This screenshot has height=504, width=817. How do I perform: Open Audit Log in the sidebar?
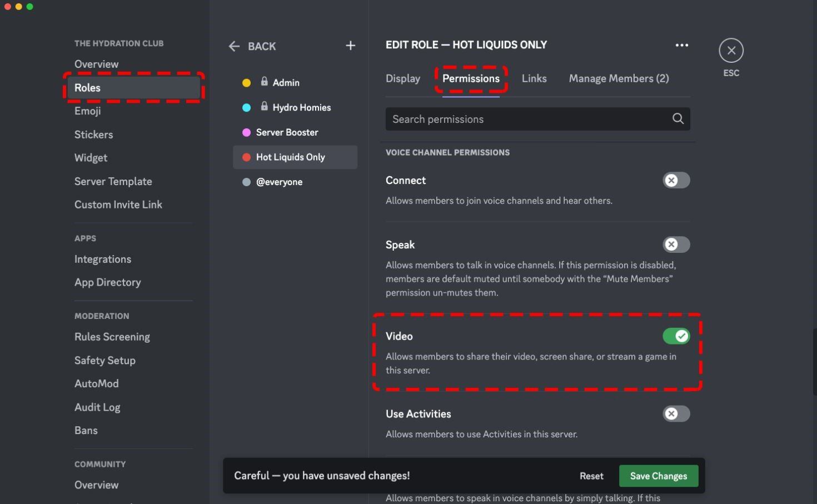coord(97,407)
